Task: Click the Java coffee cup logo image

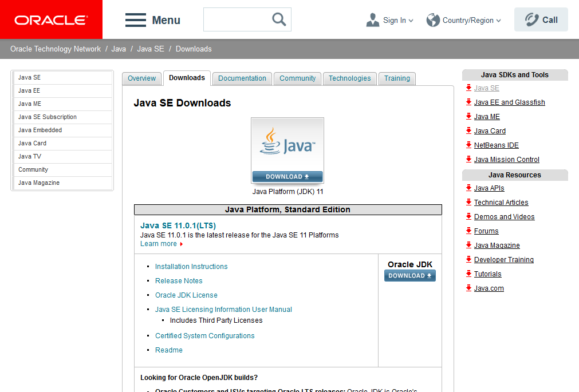Action: (287, 143)
